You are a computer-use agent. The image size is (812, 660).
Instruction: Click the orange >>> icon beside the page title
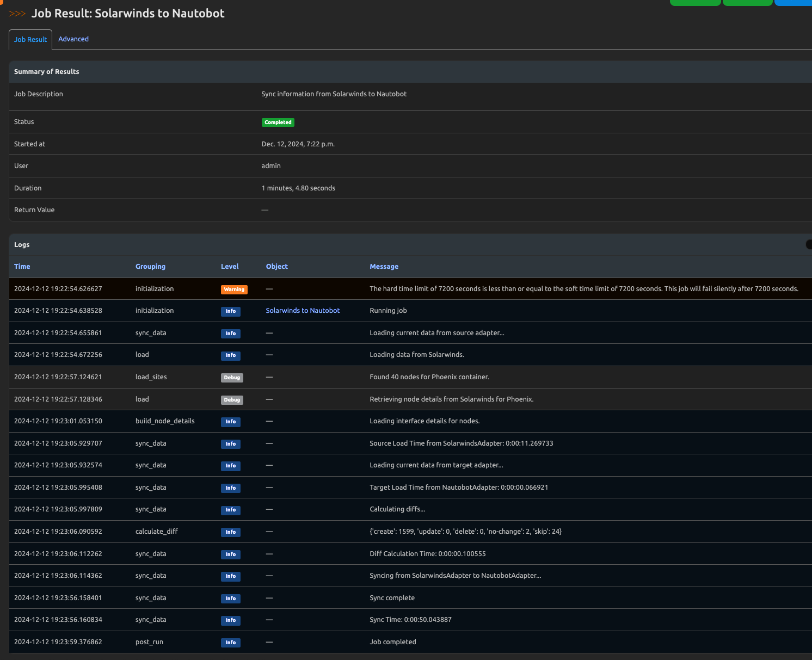pyautogui.click(x=17, y=14)
